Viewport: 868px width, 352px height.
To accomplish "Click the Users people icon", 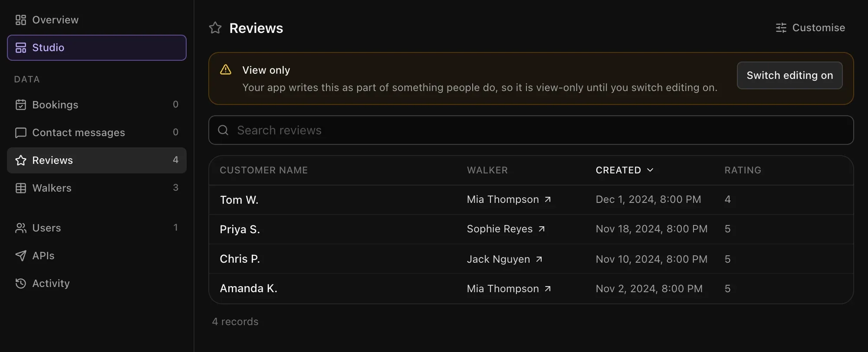I will [21, 228].
